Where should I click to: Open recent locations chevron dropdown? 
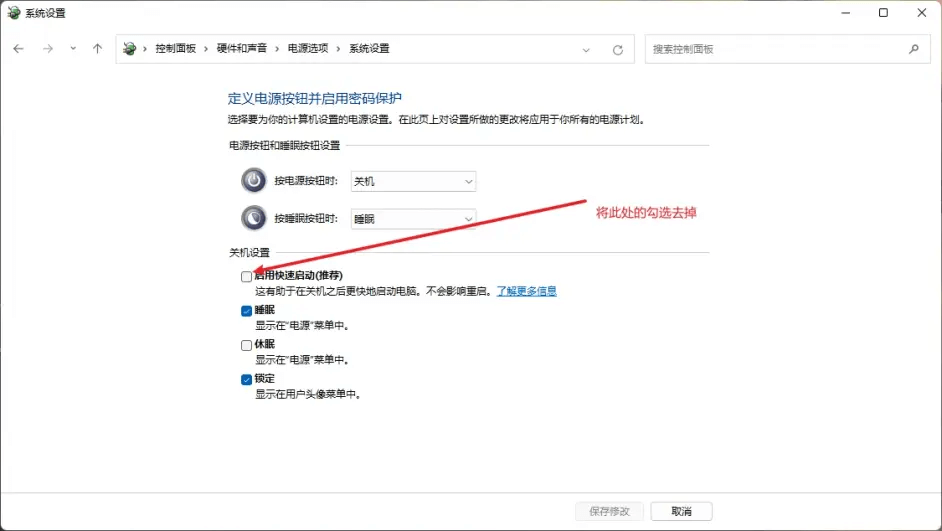pos(73,49)
